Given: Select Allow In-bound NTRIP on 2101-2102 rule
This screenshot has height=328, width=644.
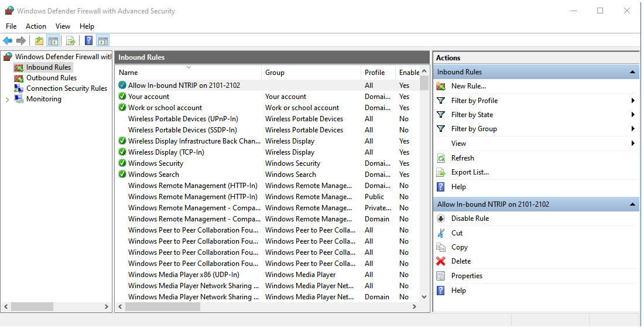Looking at the screenshot, I should (x=184, y=86).
